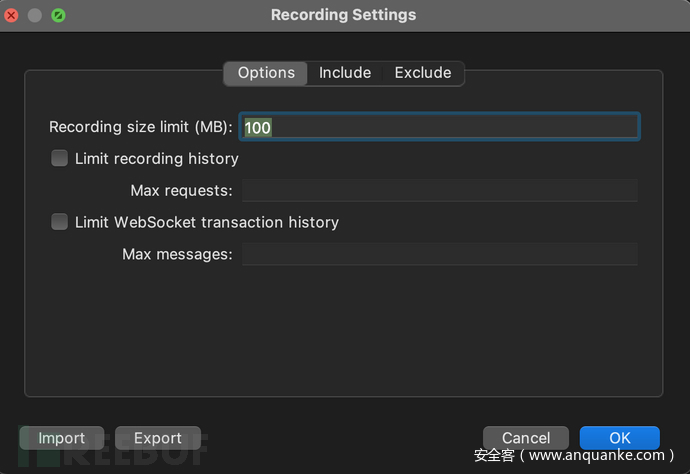Click the "Recording size limit (MB):" label
This screenshot has width=690, height=474.
[x=141, y=127]
